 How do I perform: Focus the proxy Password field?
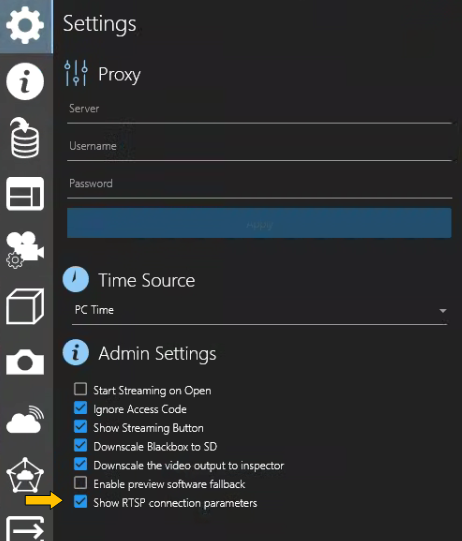point(259,186)
